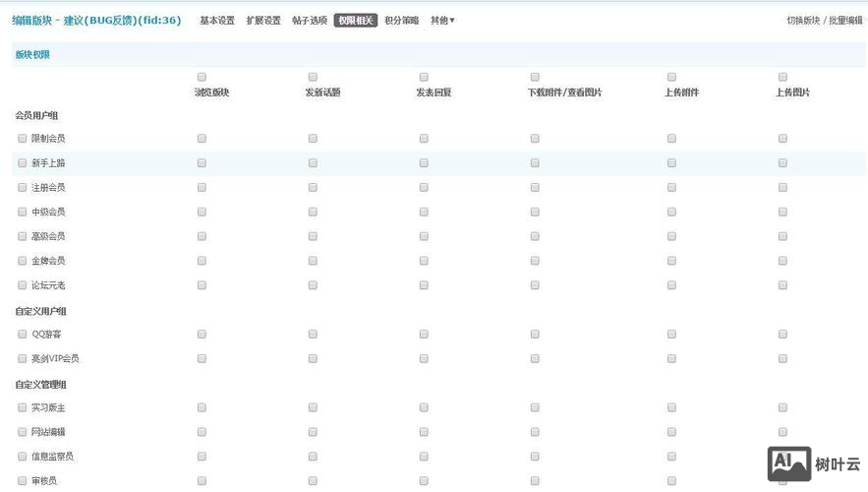
Task: Enable 发表回复 permission for 注册会员
Action: (x=424, y=187)
